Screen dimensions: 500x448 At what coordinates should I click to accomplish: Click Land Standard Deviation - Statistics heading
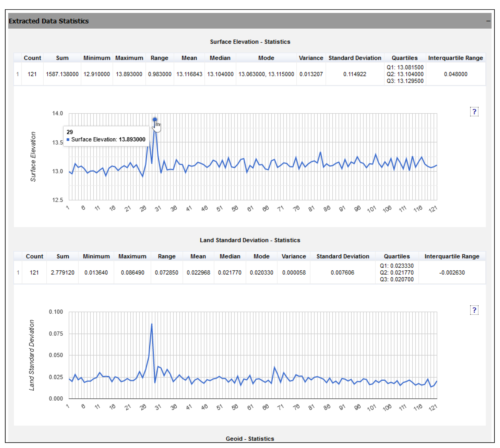pos(250,240)
